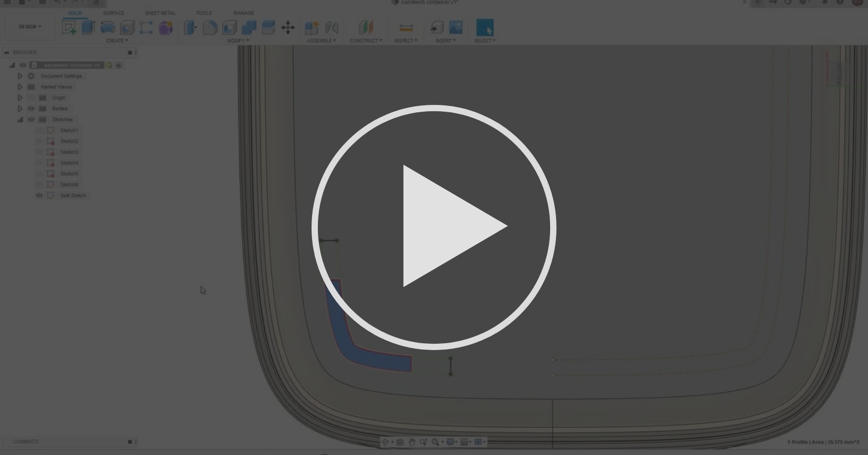Image resolution: width=868 pixels, height=455 pixels.
Task: Show the Sketch3 sketch
Action: pos(40,152)
